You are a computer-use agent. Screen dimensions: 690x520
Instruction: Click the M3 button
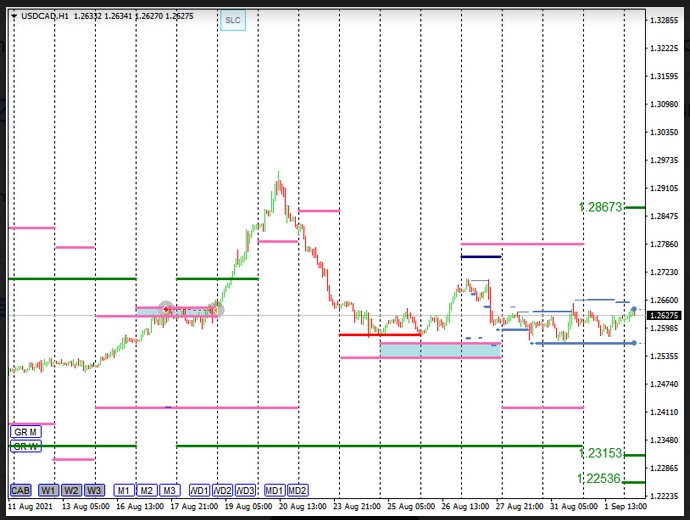click(x=169, y=491)
